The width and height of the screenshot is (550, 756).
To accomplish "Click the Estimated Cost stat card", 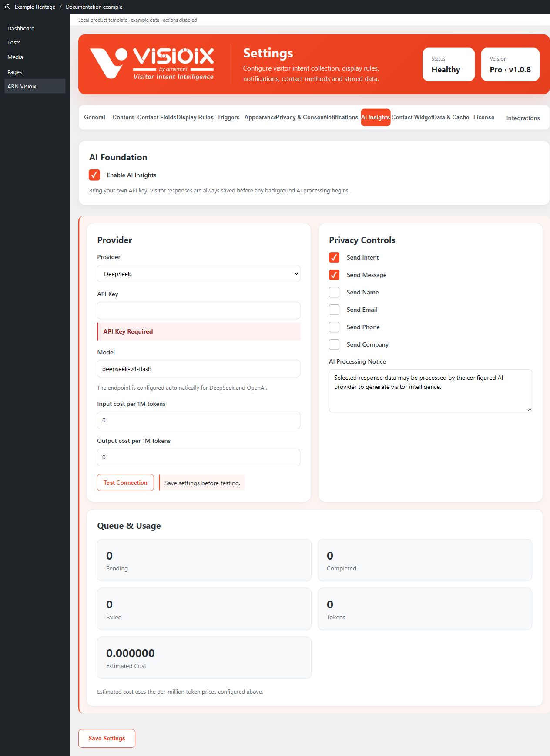I will (x=204, y=658).
